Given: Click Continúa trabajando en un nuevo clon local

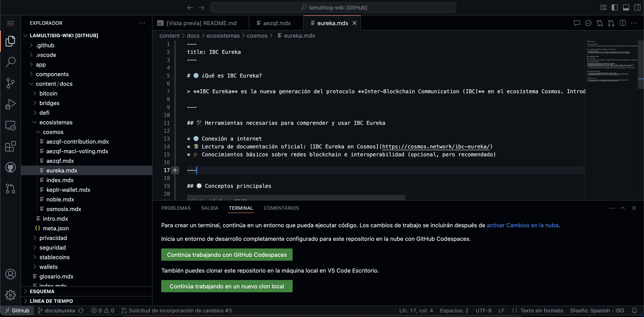Looking at the screenshot, I should coord(227,286).
